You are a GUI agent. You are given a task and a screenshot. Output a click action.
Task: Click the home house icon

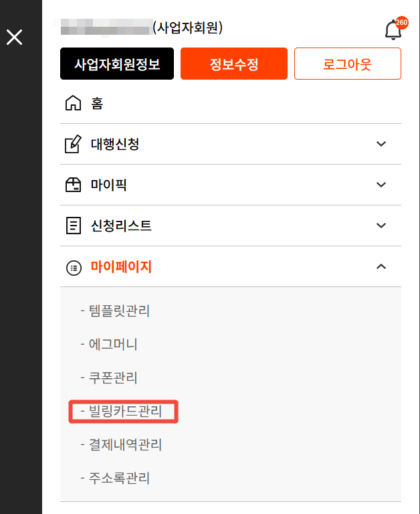point(73,103)
